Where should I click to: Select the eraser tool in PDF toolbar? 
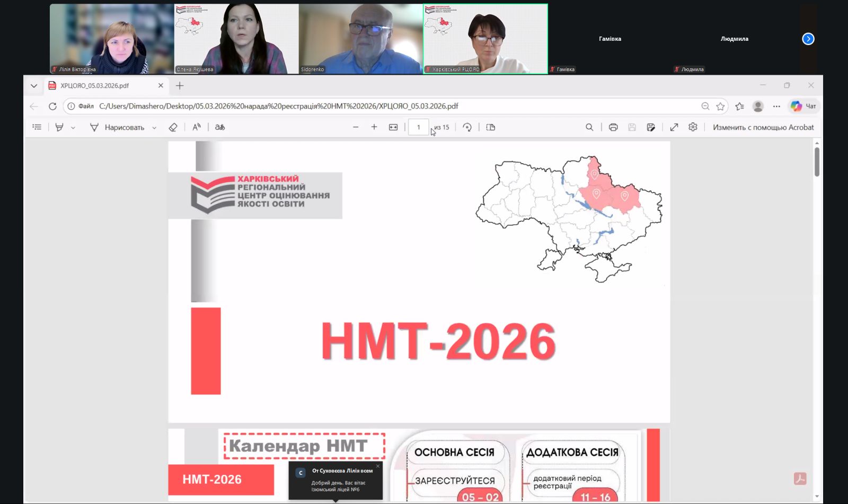173,127
